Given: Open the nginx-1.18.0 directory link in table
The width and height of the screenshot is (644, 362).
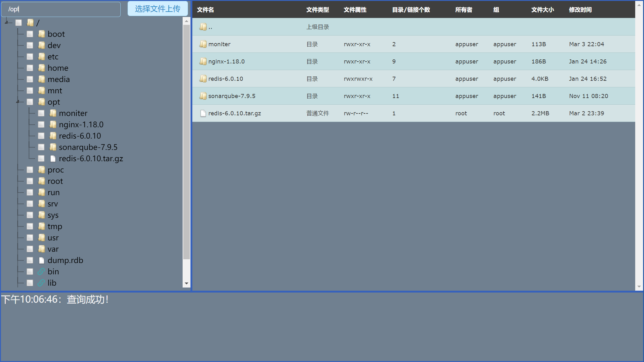Looking at the screenshot, I should tap(226, 61).
